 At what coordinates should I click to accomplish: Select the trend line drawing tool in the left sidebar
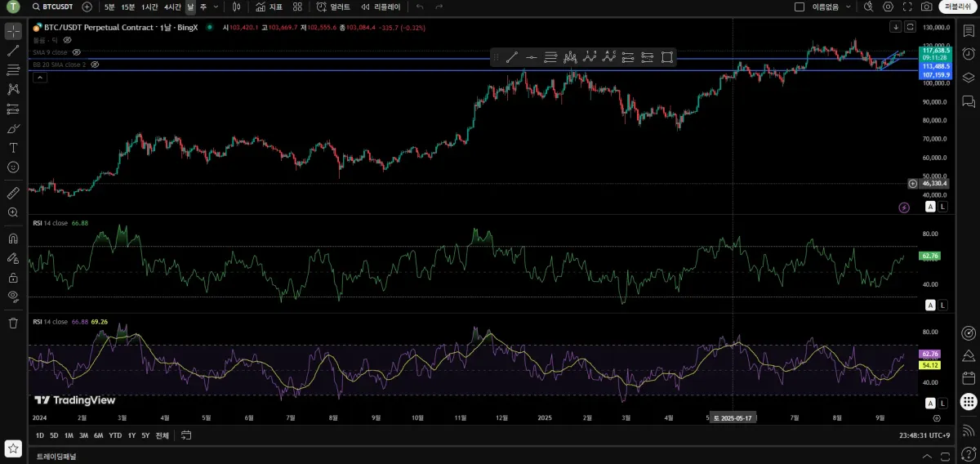(x=13, y=51)
